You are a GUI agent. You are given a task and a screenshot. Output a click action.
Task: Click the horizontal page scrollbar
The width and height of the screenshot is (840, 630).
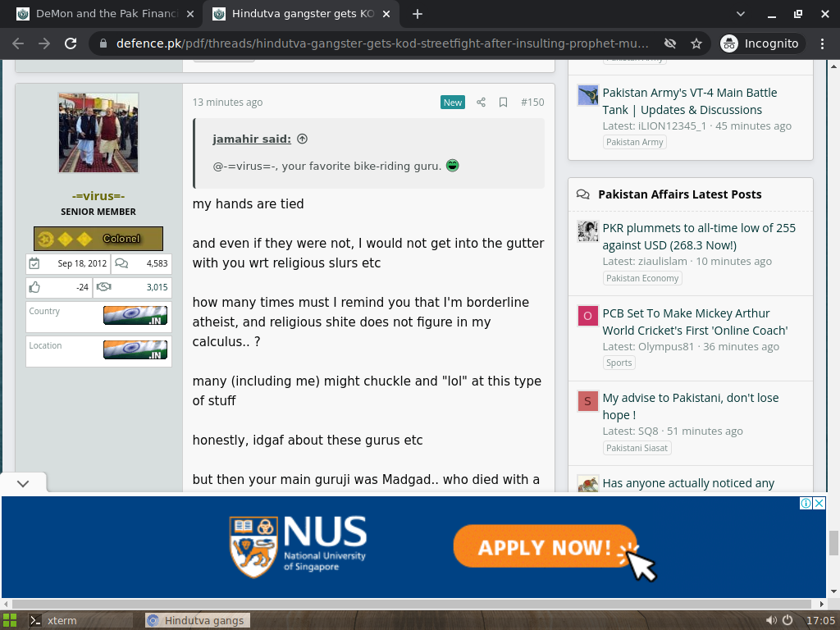[x=412, y=604]
